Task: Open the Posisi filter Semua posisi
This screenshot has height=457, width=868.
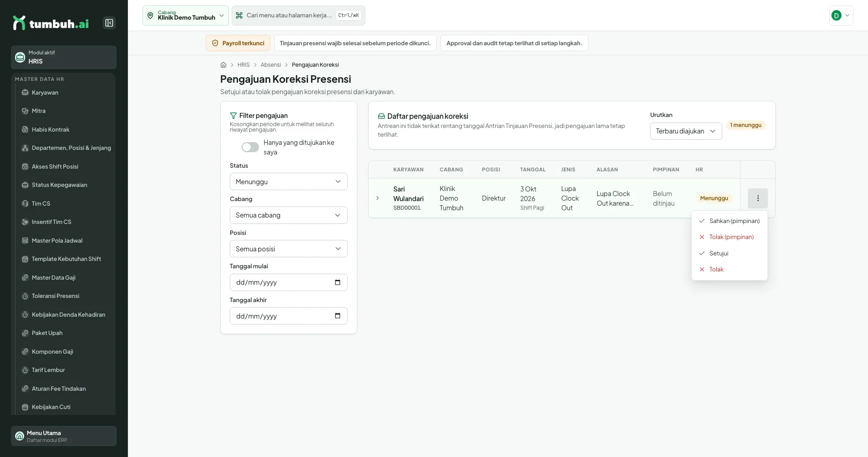Action: 289,249
